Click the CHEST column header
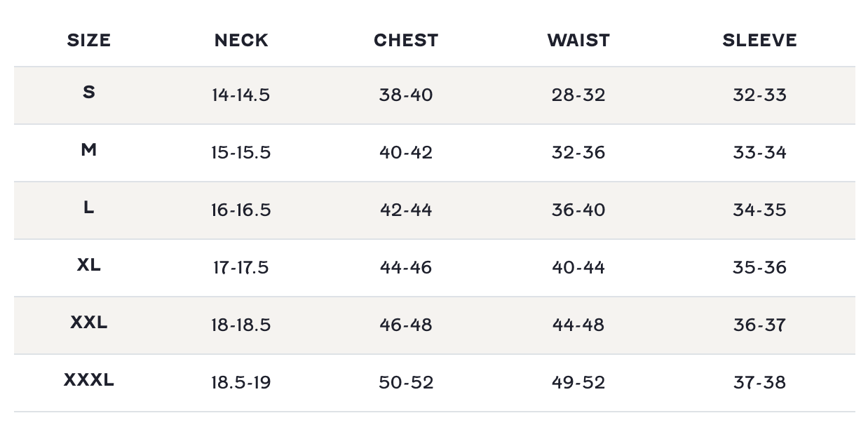This screenshot has height=439, width=868. [406, 41]
